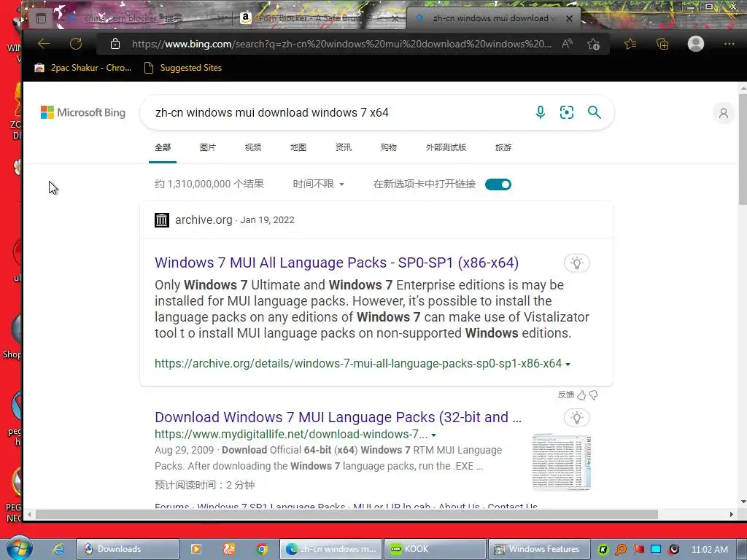
Task: Expand the mydigitallife URL dropdown arrow
Action: click(x=433, y=435)
